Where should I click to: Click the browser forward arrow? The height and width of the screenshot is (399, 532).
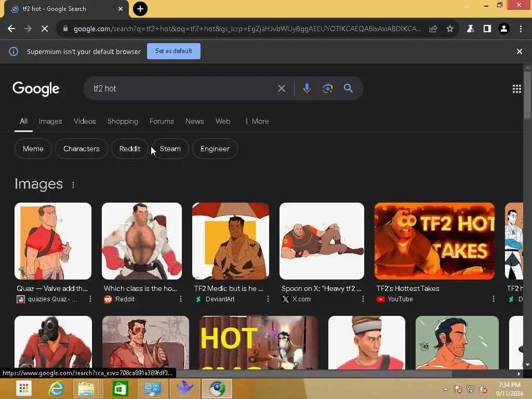28,29
